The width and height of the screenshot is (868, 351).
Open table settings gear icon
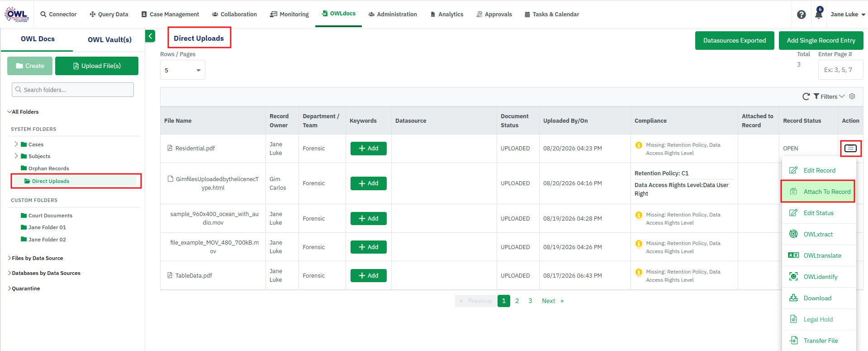(x=852, y=96)
